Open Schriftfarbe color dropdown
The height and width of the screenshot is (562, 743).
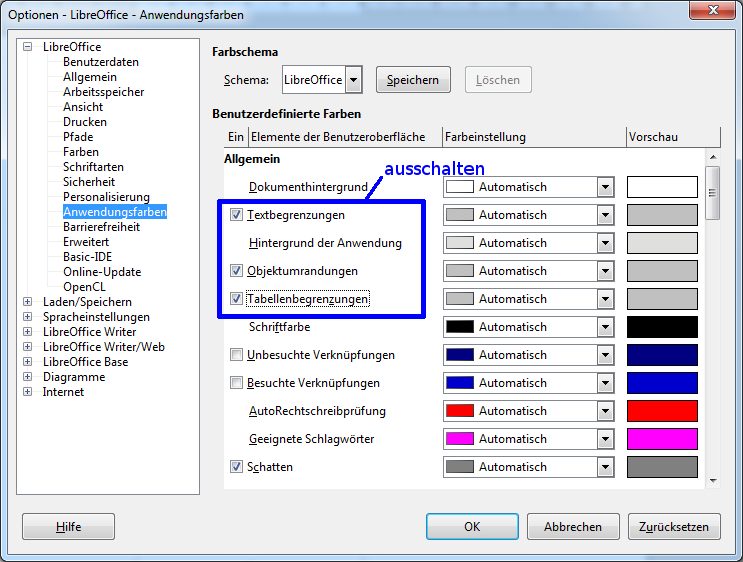pyautogui.click(x=605, y=326)
